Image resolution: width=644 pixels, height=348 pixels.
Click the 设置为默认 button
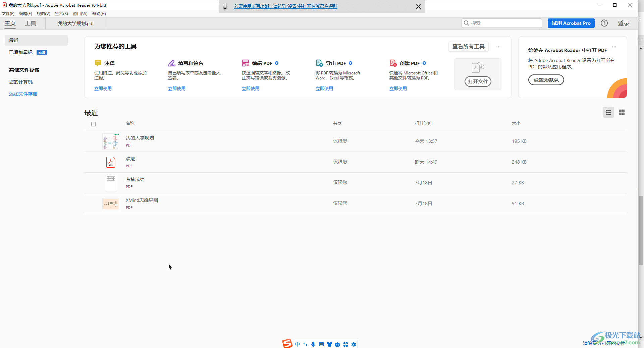point(546,80)
